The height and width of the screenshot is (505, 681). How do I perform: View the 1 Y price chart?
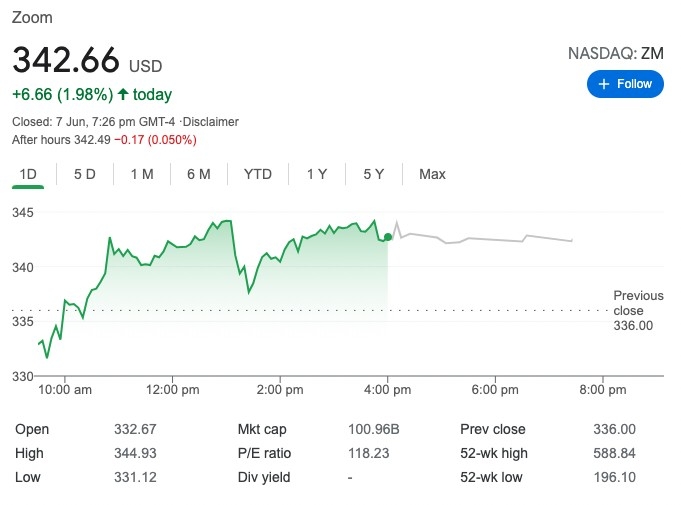click(x=317, y=174)
